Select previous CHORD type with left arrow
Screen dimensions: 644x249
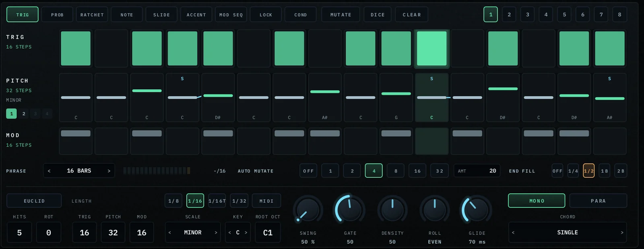pyautogui.click(x=513, y=232)
